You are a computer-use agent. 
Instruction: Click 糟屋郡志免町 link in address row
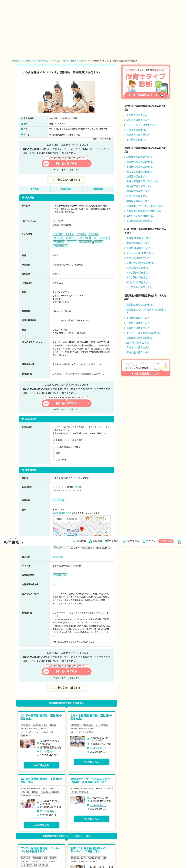65,513
